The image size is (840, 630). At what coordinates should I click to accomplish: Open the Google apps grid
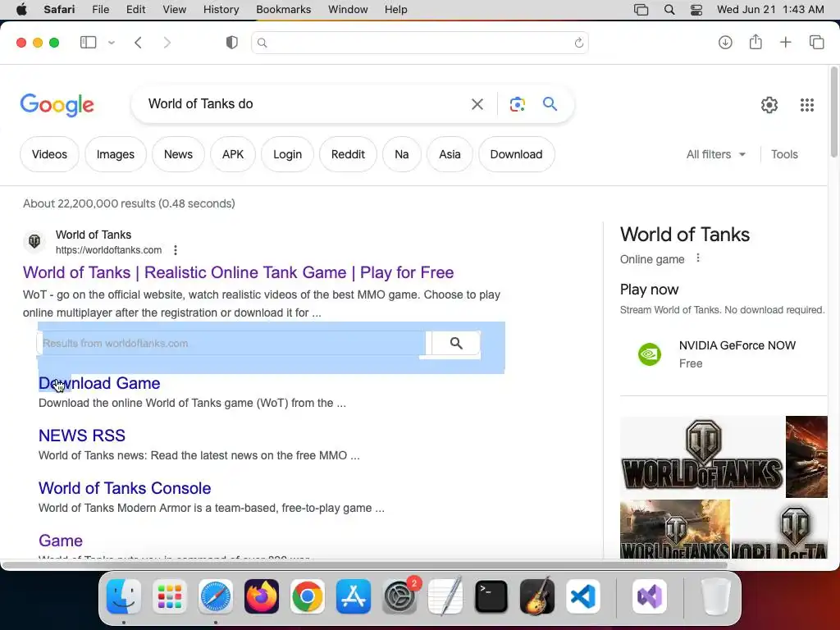[807, 105]
